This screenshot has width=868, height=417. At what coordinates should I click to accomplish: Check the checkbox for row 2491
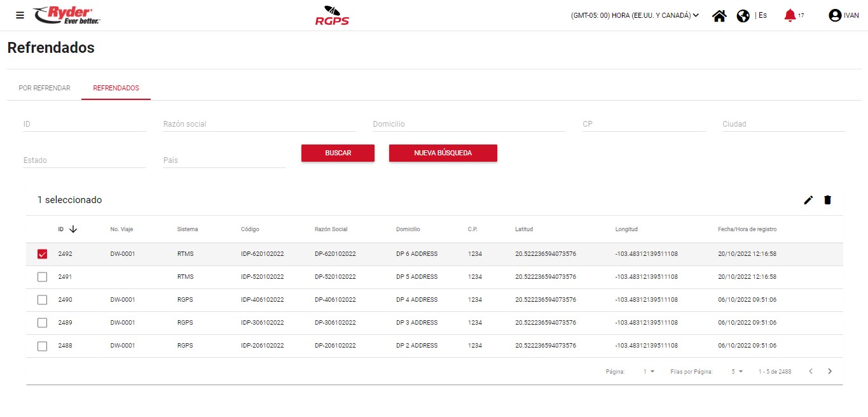(43, 277)
